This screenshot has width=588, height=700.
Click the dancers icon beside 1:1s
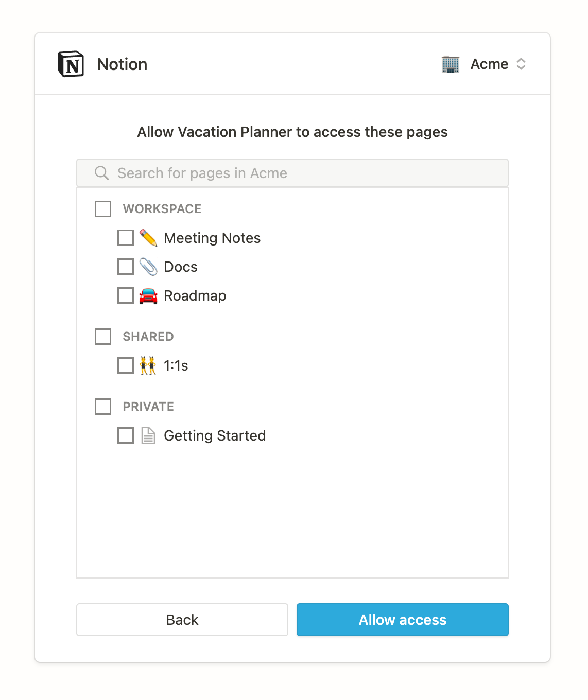(148, 365)
